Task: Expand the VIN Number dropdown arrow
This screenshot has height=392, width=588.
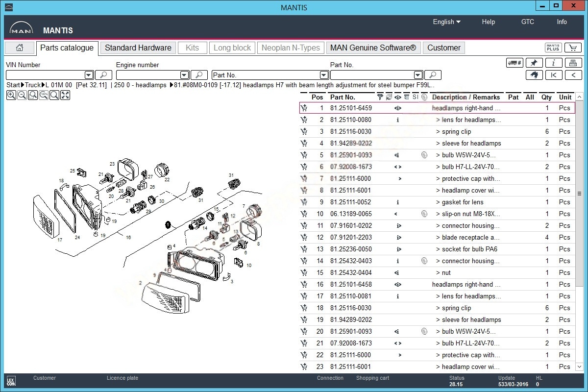Action: [89, 75]
